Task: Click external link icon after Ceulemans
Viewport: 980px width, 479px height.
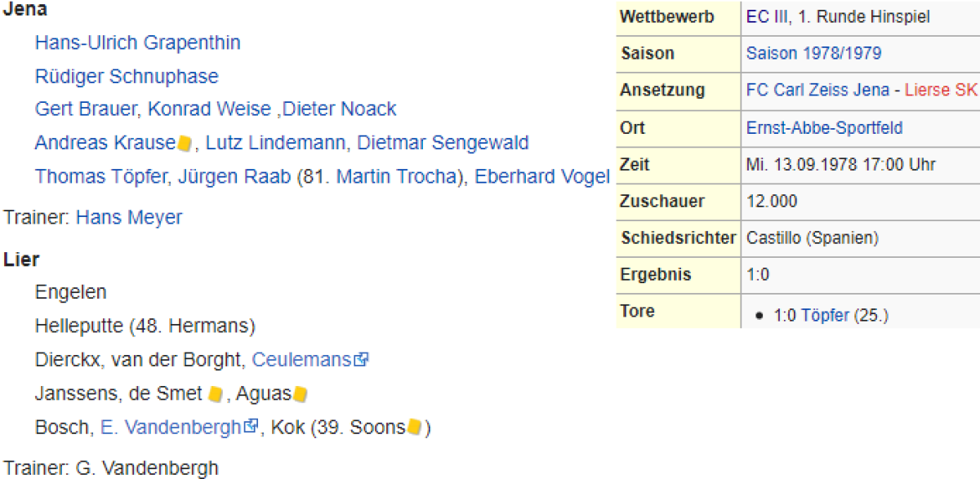Action: [361, 360]
